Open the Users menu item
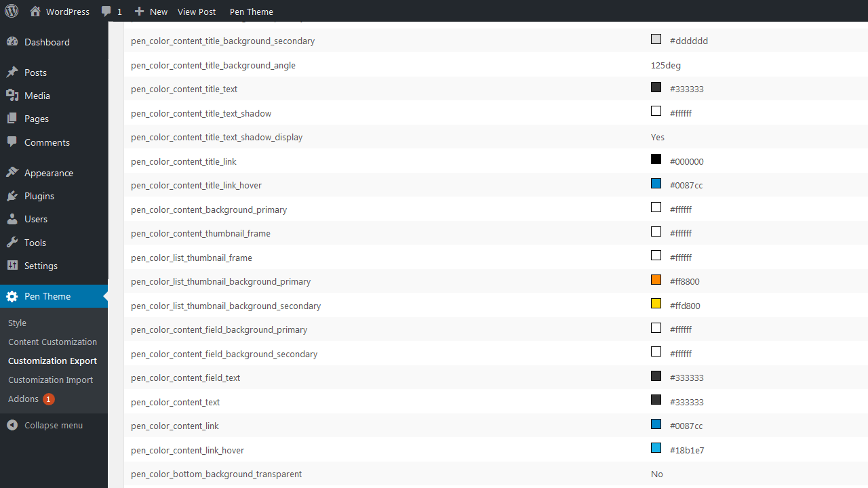 (x=36, y=219)
